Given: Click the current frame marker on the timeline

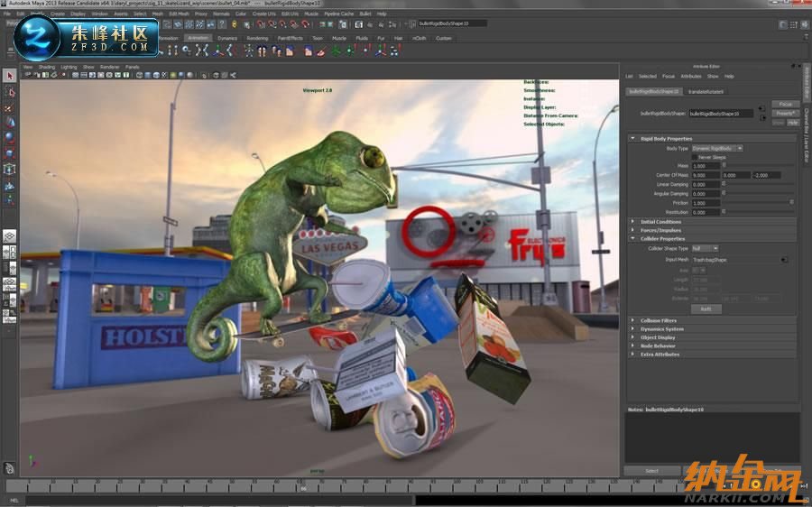Looking at the screenshot, I should [303, 486].
